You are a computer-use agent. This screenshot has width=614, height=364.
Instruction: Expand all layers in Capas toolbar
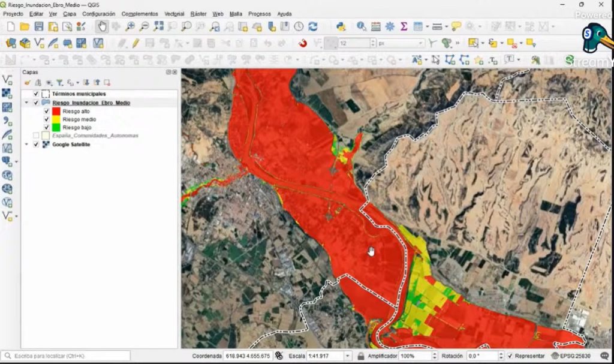coord(86,83)
